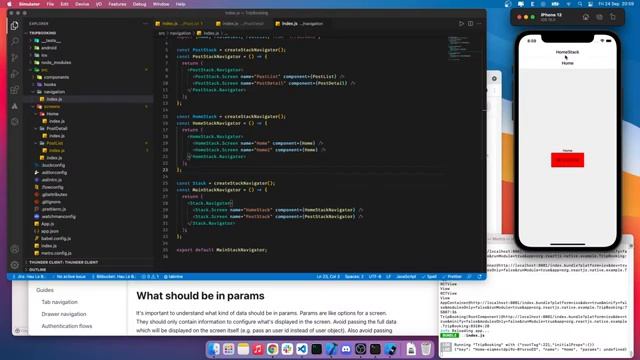Open the Explorer view in the activity bar
The height and width of the screenshot is (360, 640).
tap(15, 25)
